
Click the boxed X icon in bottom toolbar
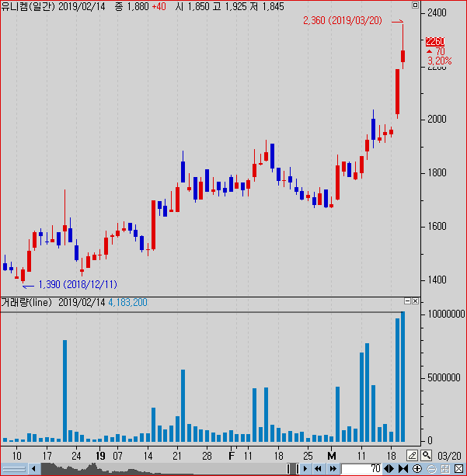pos(459,469)
